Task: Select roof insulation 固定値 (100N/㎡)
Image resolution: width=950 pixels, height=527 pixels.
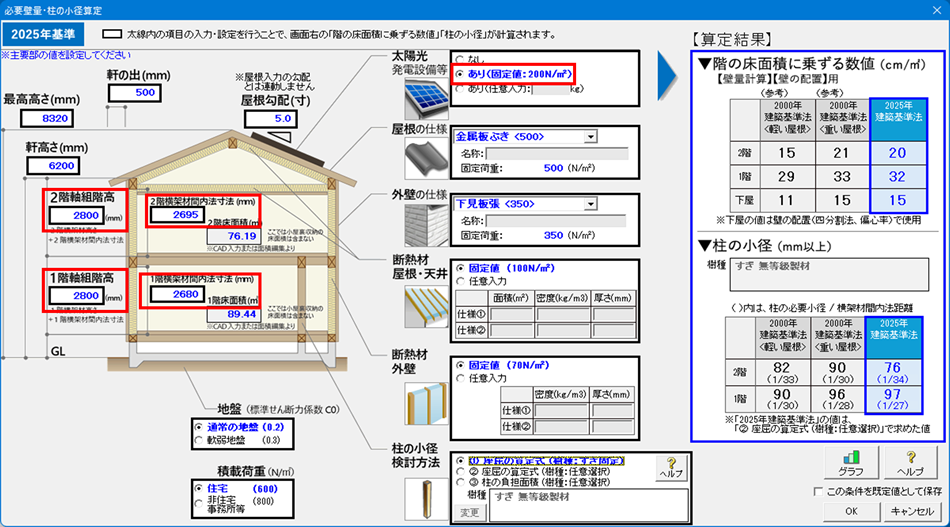Action: [460, 268]
